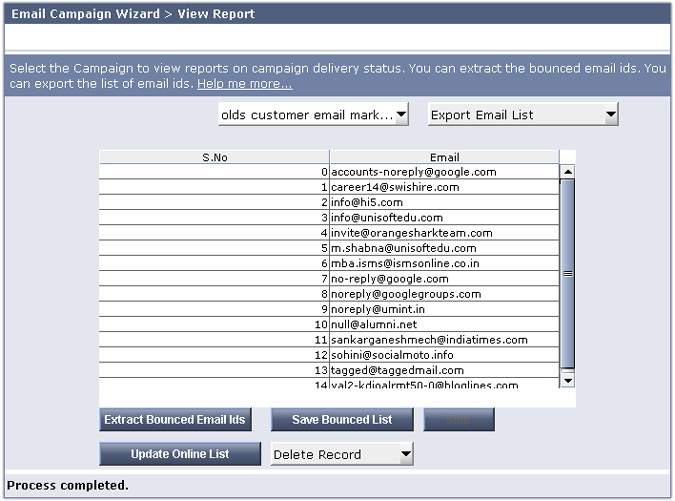Click the scrollbar down arrow
The height and width of the screenshot is (501, 675).
pyautogui.click(x=568, y=380)
